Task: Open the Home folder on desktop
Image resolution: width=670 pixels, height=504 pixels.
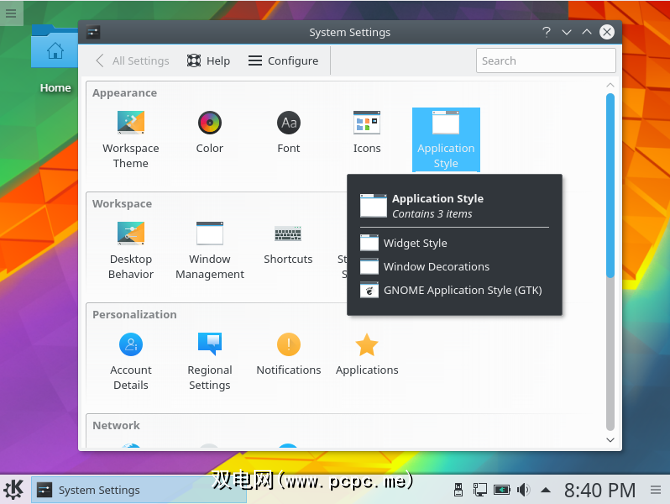Action: [55, 60]
